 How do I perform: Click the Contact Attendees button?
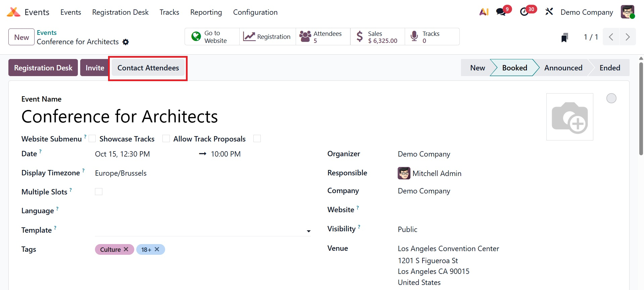click(x=148, y=68)
